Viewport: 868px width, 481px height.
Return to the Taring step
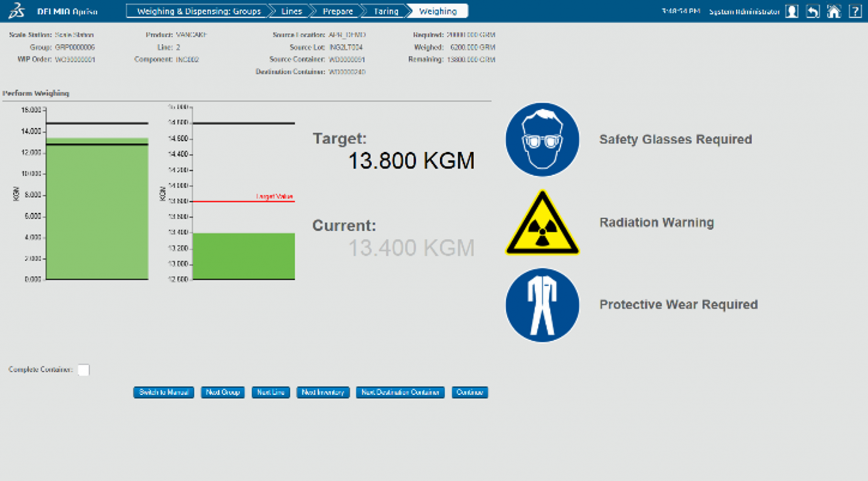tap(386, 11)
